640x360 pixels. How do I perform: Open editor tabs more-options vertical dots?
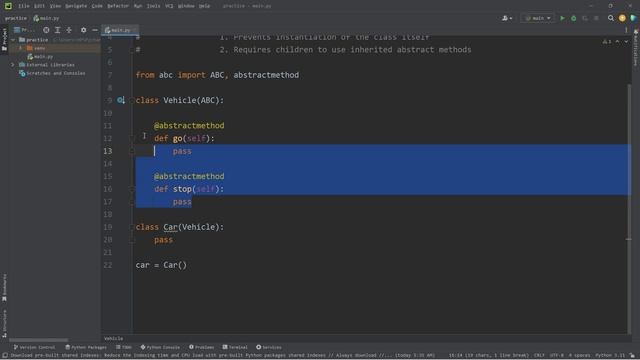point(626,30)
